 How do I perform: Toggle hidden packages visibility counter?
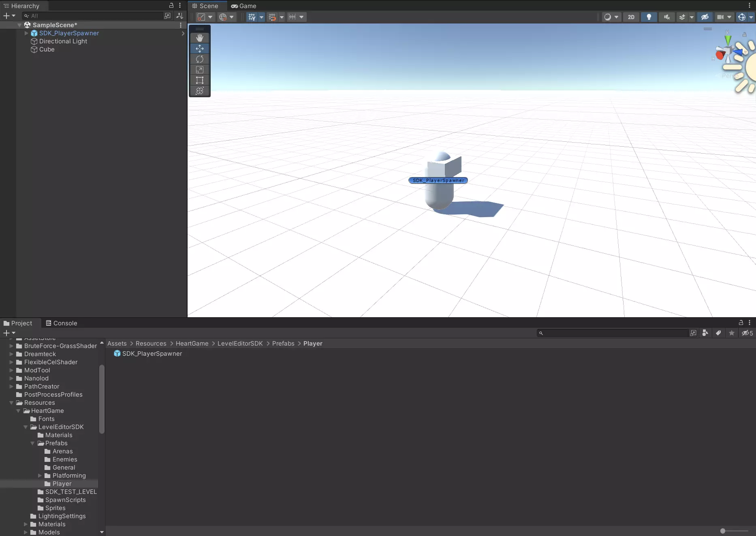tap(747, 333)
